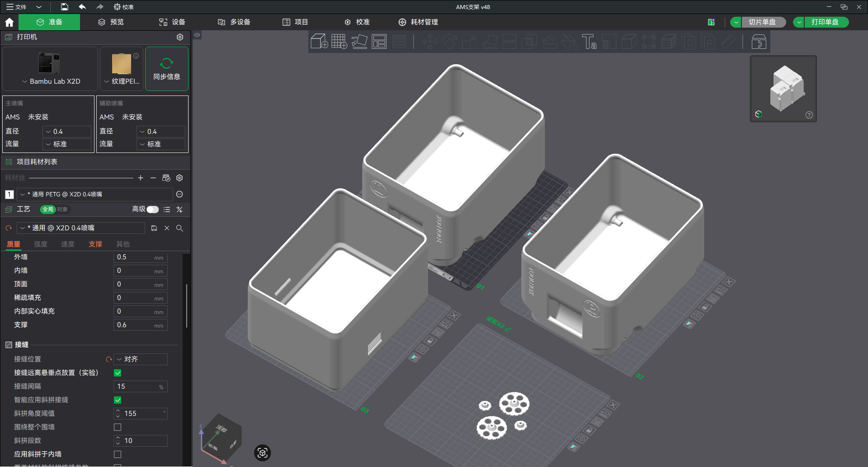Switch to the 多设备 tab
868x467 pixels.
tap(234, 22)
